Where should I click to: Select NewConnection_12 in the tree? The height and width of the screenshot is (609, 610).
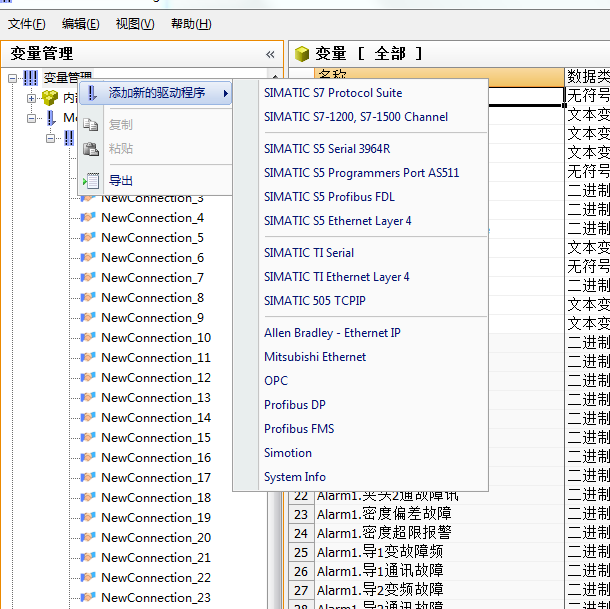tap(156, 378)
